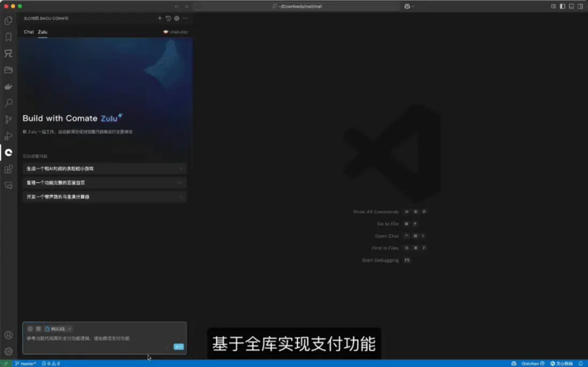Switch to the Chat tab
Image resolution: width=588 pixels, height=367 pixels.
click(x=28, y=32)
